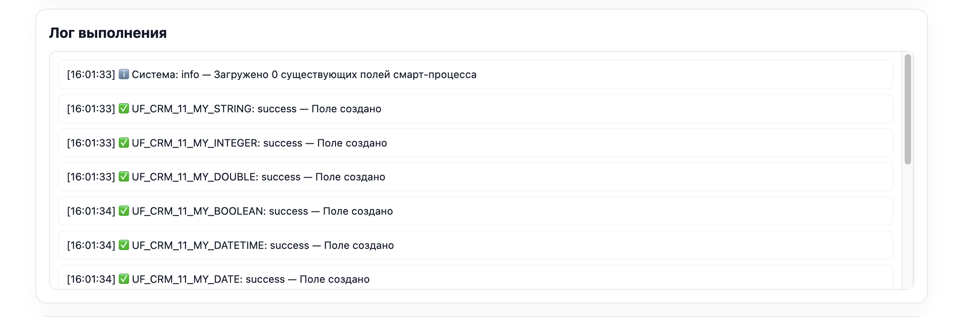Screen dimensions: 980x317
Task: Click the green checkmark beside UF_CRM_11_MY_STRING
Action: [x=124, y=109]
